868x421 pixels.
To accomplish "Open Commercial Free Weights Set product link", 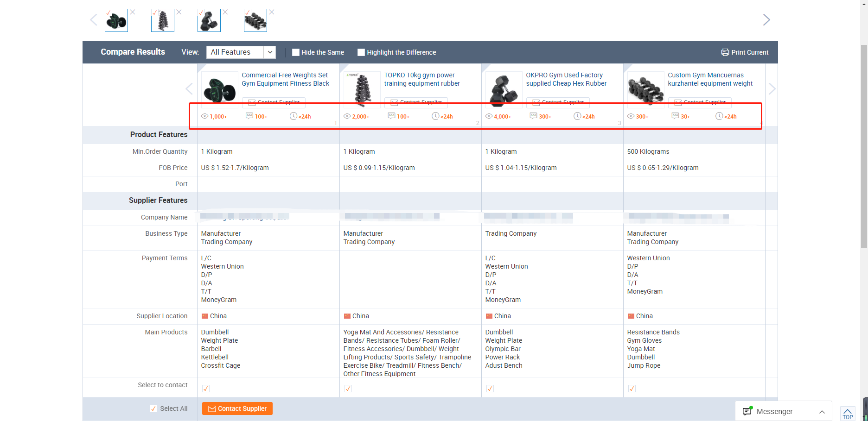I will (286, 79).
